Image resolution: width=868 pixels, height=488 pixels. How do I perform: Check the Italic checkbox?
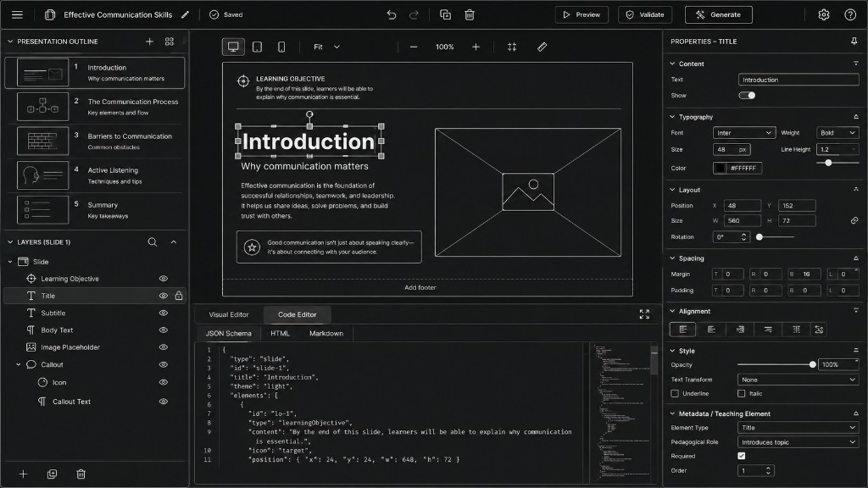741,393
